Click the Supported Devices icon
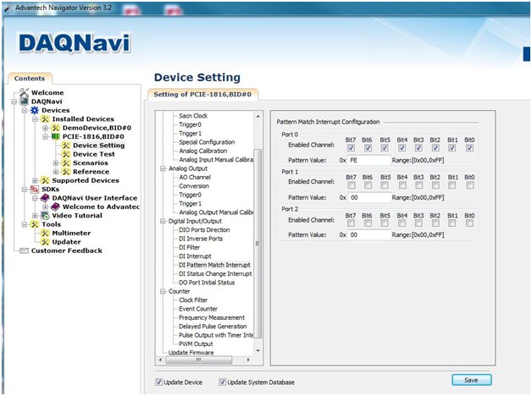Image resolution: width=532 pixels, height=396 pixels. tap(45, 180)
